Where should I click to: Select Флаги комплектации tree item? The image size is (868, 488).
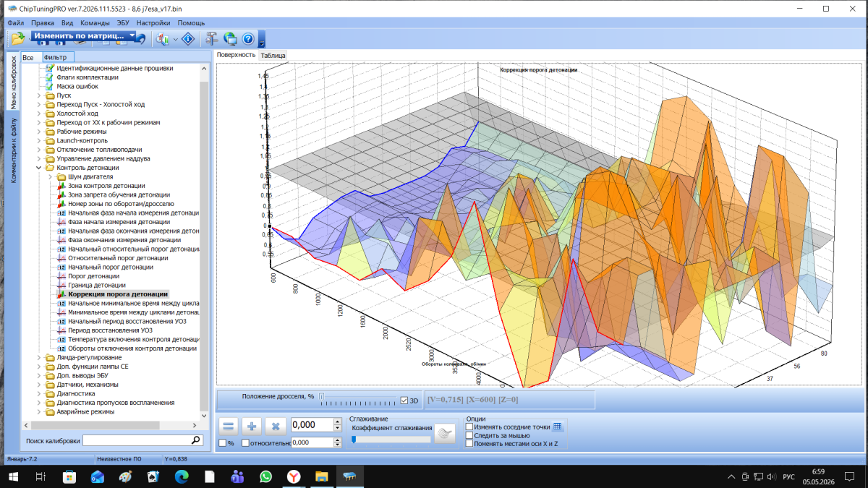click(x=88, y=77)
